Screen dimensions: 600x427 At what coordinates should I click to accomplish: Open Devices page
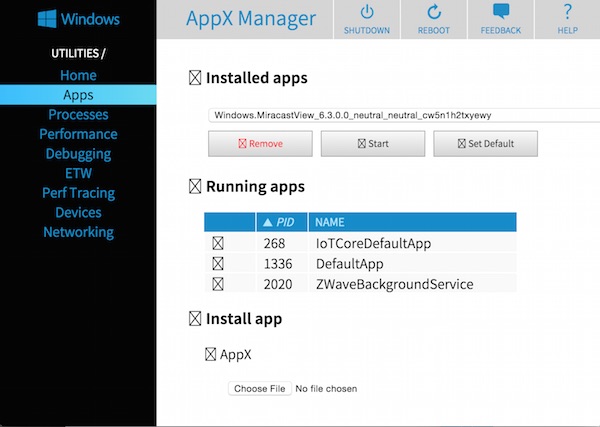(78, 212)
